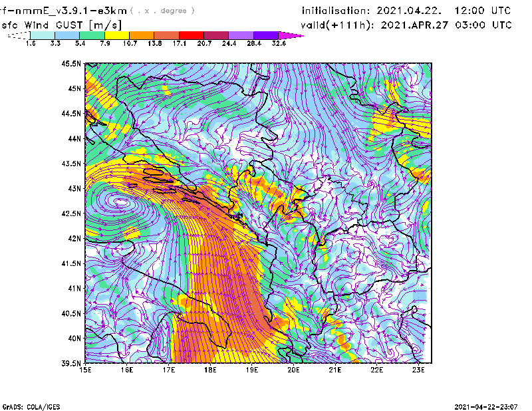
Task: Click the '22E' longitude label
Action: coord(376,370)
